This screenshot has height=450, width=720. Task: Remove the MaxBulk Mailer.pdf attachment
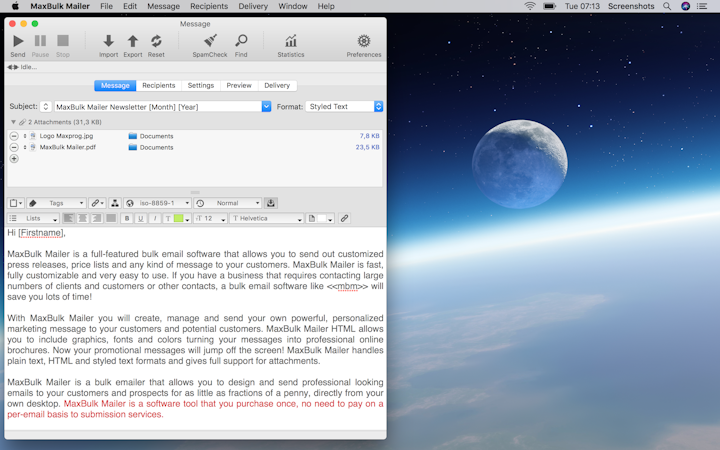click(x=14, y=147)
